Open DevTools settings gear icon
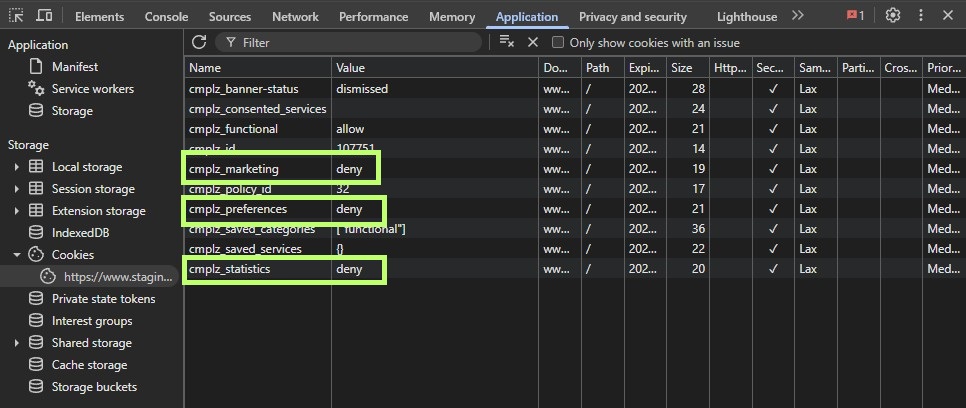The image size is (966, 408). [893, 16]
